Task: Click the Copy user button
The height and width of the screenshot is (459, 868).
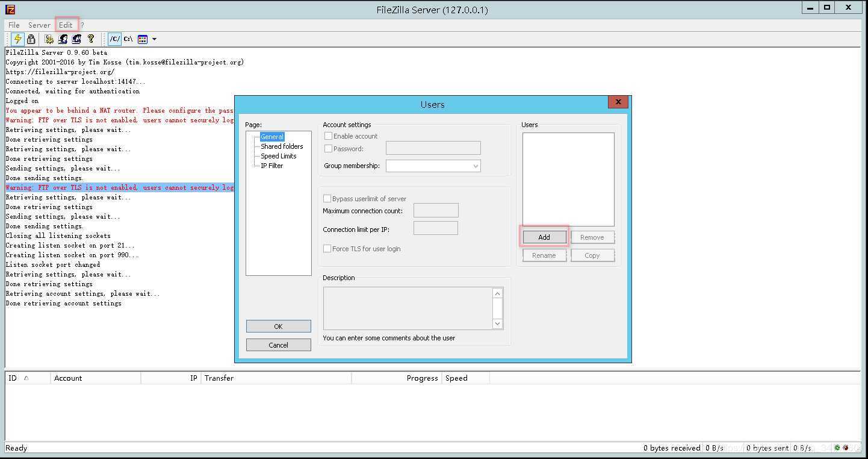Action: 592,255
